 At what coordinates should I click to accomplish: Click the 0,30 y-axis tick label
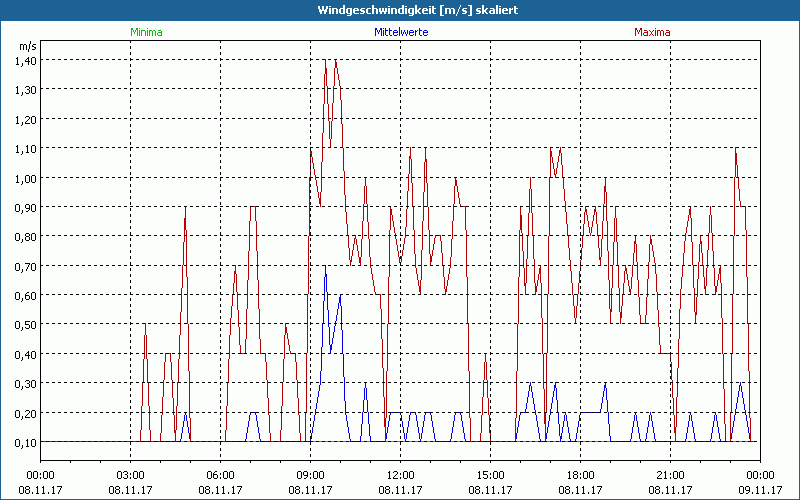(x=25, y=384)
